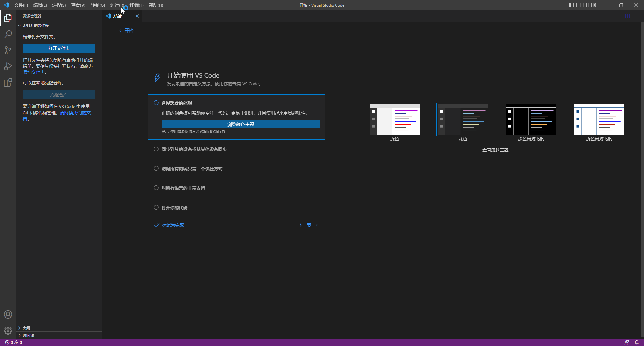Click the notifications bell in status bar

[636, 342]
